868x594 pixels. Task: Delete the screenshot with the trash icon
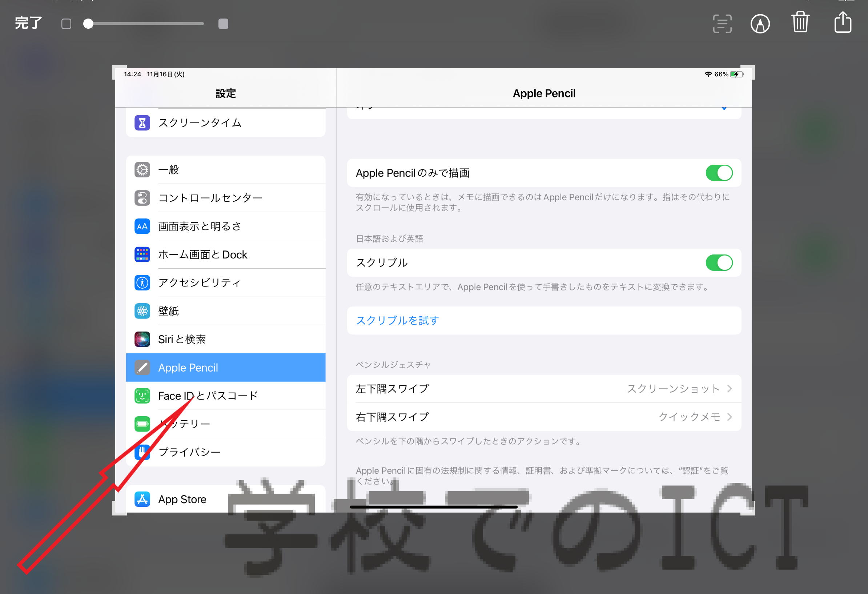(800, 23)
